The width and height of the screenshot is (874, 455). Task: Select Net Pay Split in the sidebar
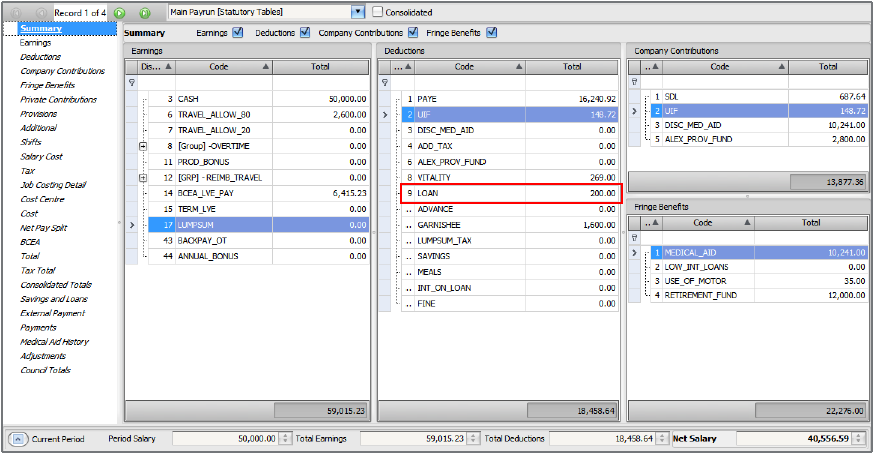(x=43, y=228)
